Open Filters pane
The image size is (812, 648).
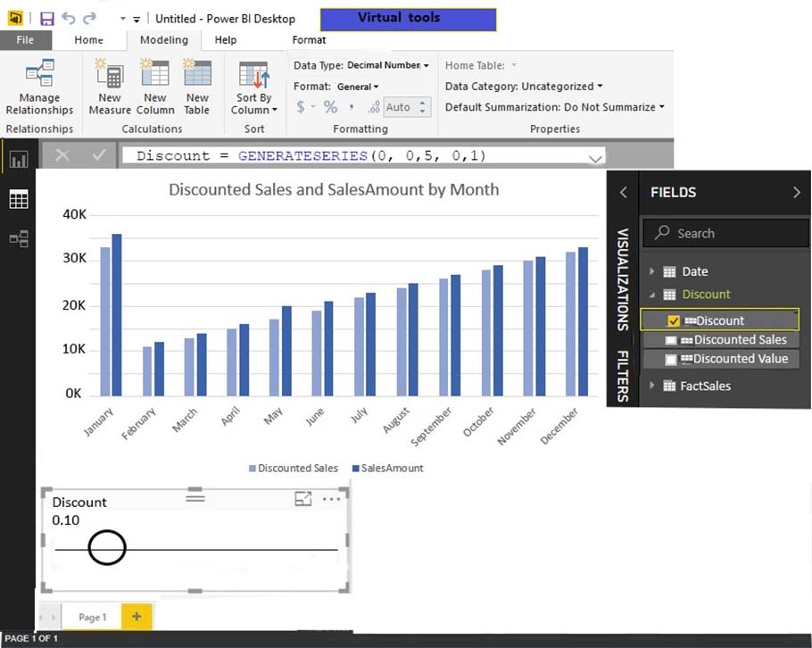[623, 376]
